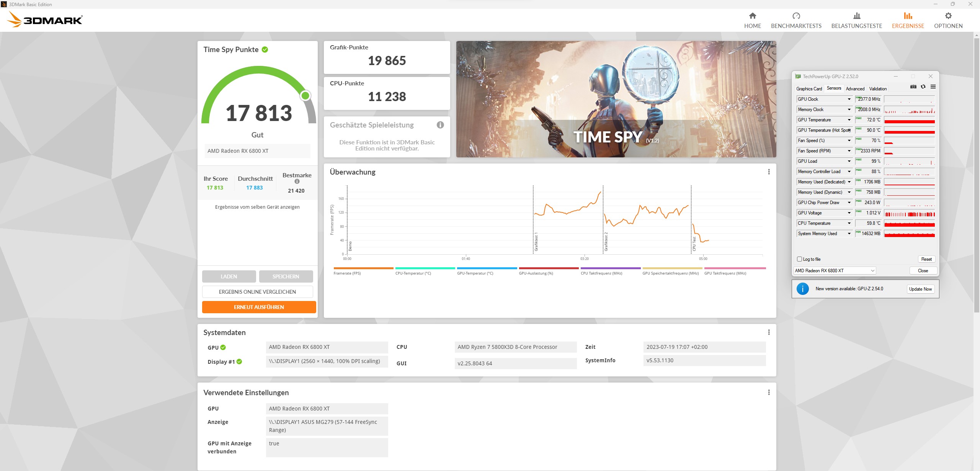Toggle GPU-Auslastung (%) chart series
Screen dimensions: 980x471
(x=549, y=271)
